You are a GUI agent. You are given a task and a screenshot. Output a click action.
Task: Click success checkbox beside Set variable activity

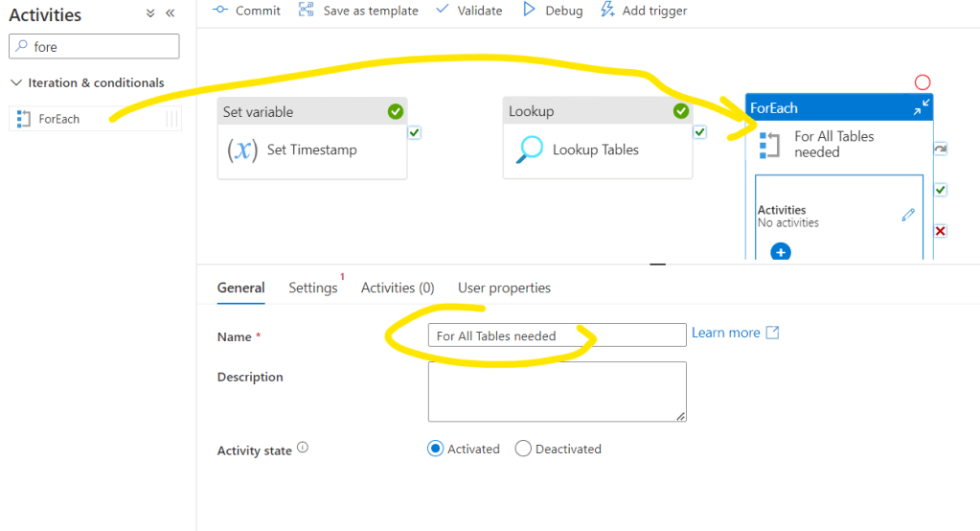pos(414,132)
